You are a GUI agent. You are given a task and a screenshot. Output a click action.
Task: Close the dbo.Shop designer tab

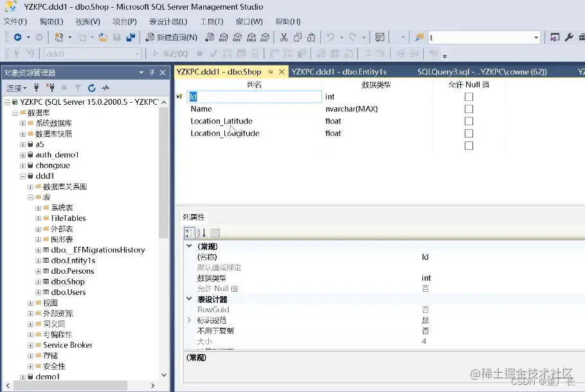[282, 71]
